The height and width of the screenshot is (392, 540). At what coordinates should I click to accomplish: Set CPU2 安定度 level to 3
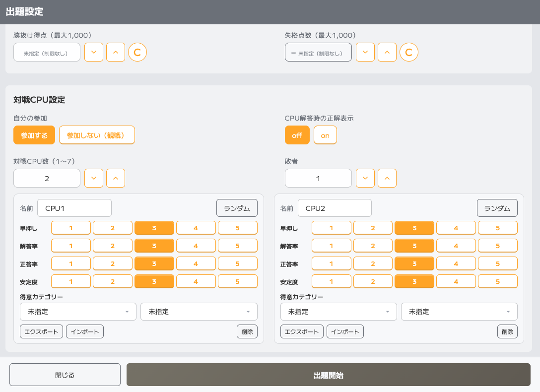click(414, 281)
